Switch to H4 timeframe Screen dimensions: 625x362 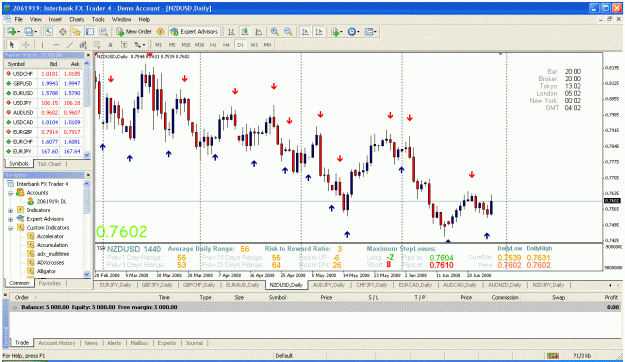point(226,45)
